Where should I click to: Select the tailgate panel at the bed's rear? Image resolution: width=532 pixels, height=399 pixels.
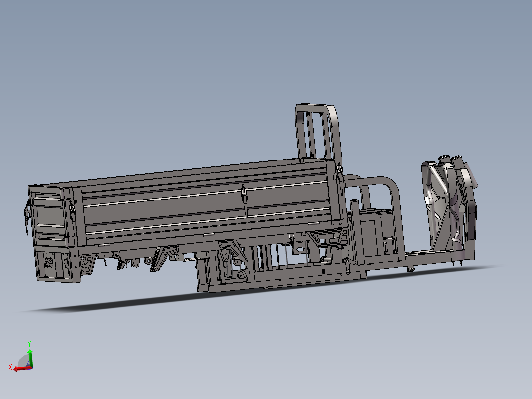(x=50, y=216)
